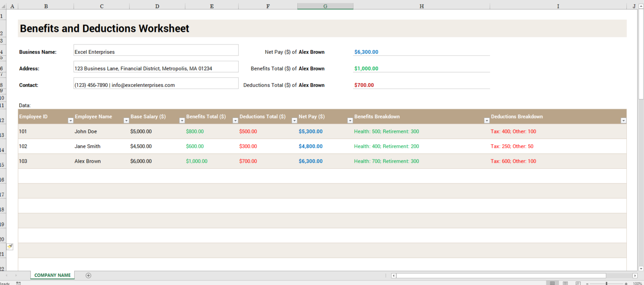Expand the Deductions Breakdown filter dropdown
The width and height of the screenshot is (644, 285).
[623, 120]
